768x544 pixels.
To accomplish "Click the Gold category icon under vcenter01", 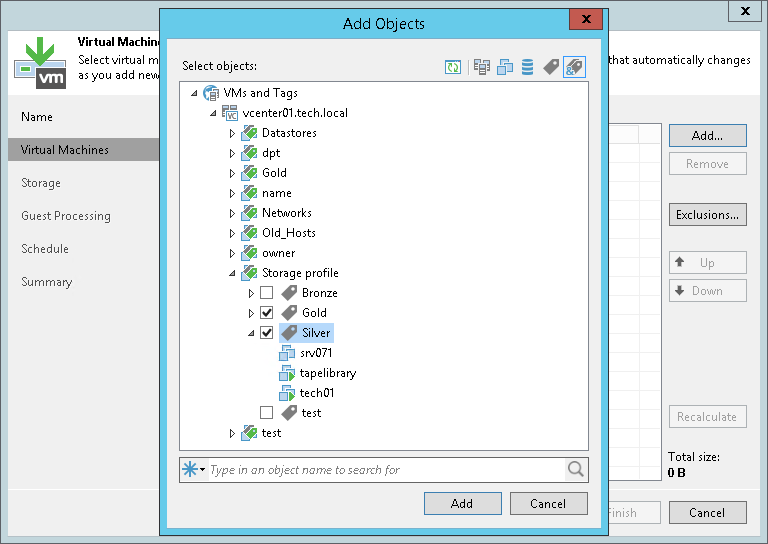I will pos(249,173).
